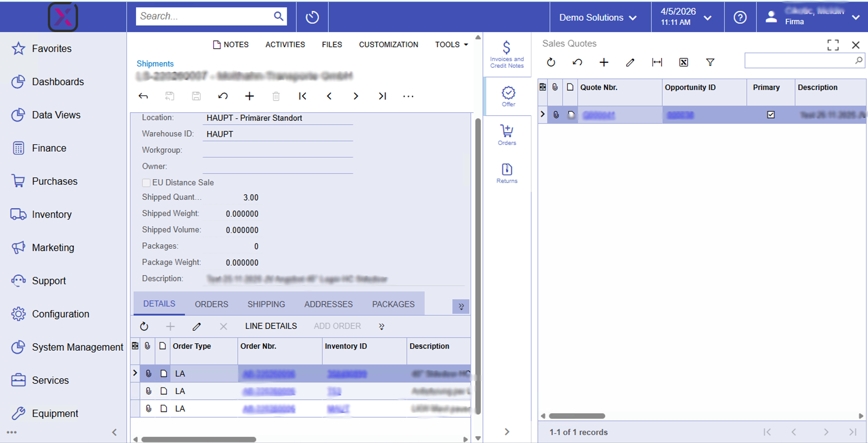Open the ACTIVITIES tab
Image resolution: width=868 pixels, height=443 pixels.
pyautogui.click(x=285, y=44)
